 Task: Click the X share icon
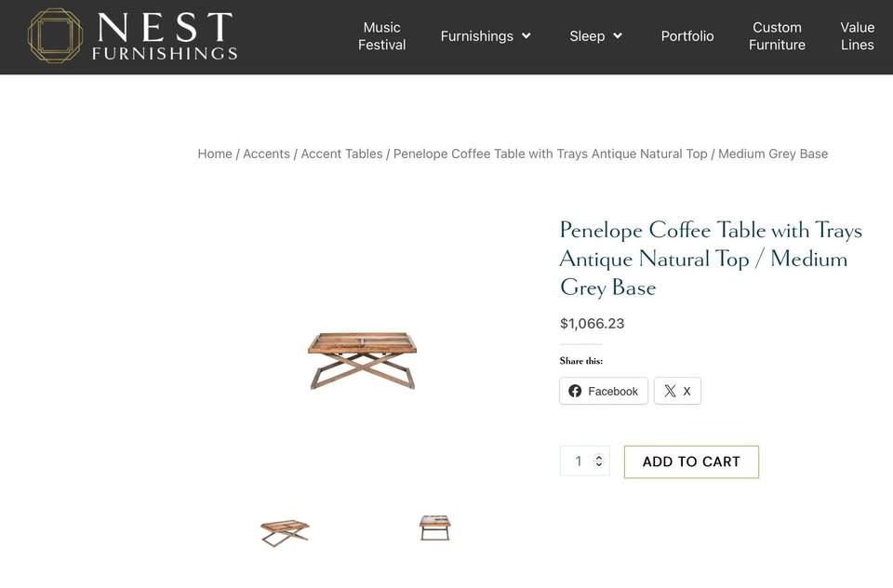[x=670, y=392]
